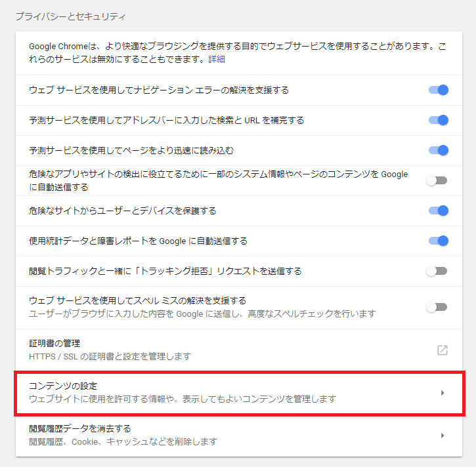Click HTTPS / SSL の証明書 description text
The height and width of the screenshot is (467, 476).
(x=110, y=356)
